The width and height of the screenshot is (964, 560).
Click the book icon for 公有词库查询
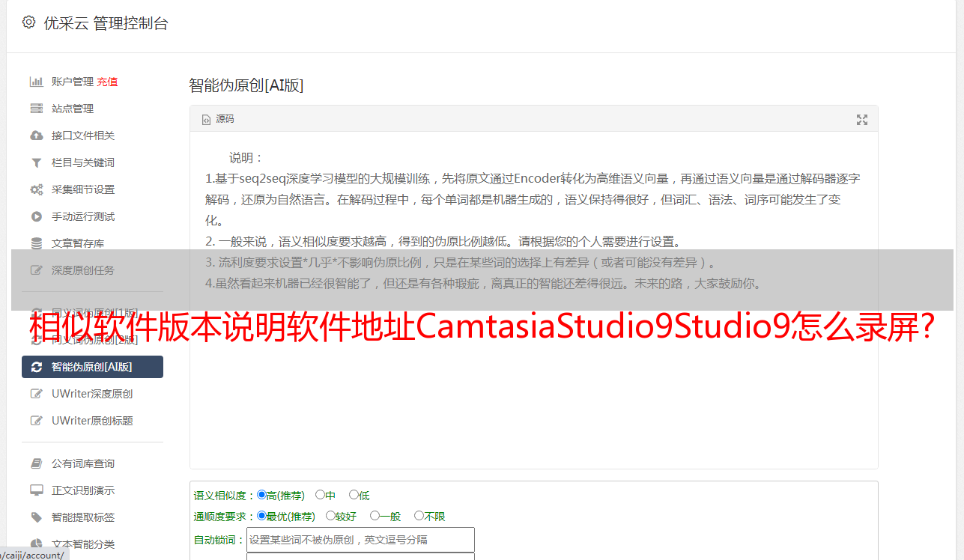click(36, 463)
